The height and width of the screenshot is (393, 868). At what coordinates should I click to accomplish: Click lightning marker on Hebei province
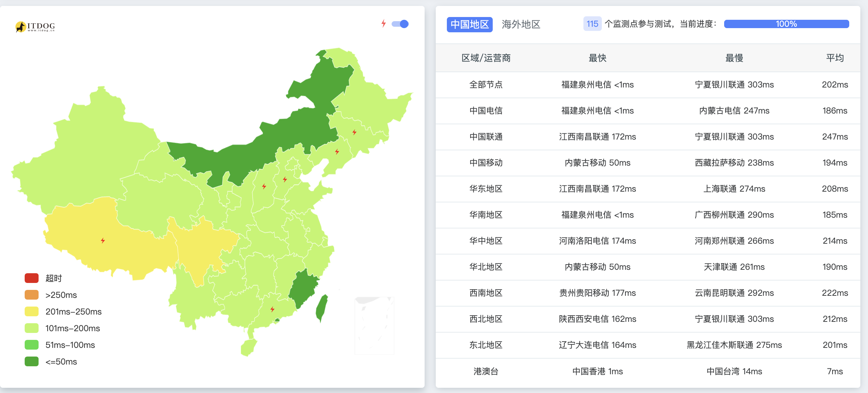pyautogui.click(x=285, y=179)
